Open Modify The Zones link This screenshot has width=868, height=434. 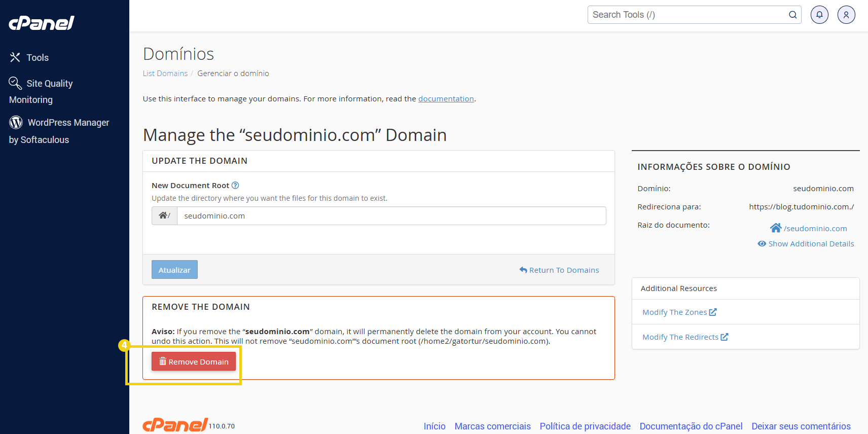point(674,312)
